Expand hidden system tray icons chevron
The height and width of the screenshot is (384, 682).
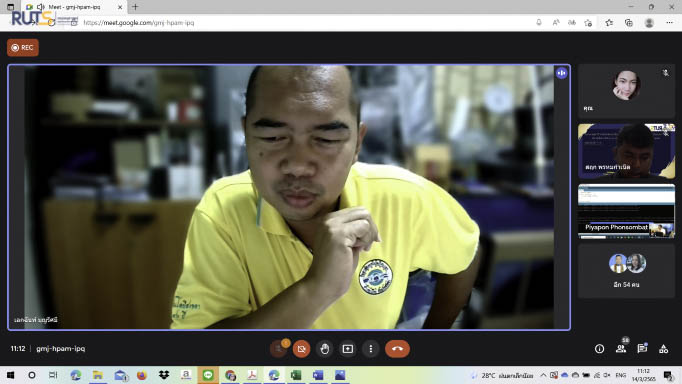[x=543, y=375]
